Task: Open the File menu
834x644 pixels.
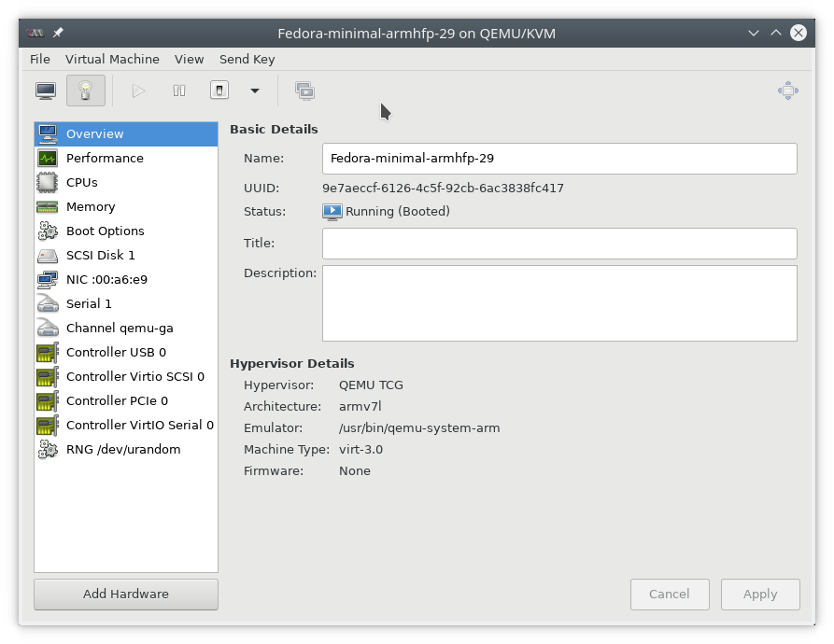Action: [x=40, y=59]
